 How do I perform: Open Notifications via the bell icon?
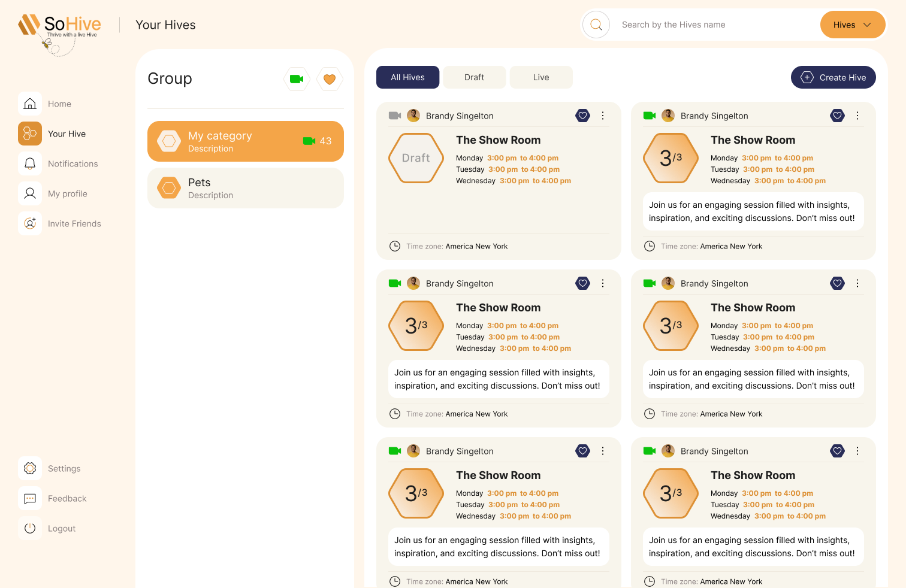coord(30,163)
